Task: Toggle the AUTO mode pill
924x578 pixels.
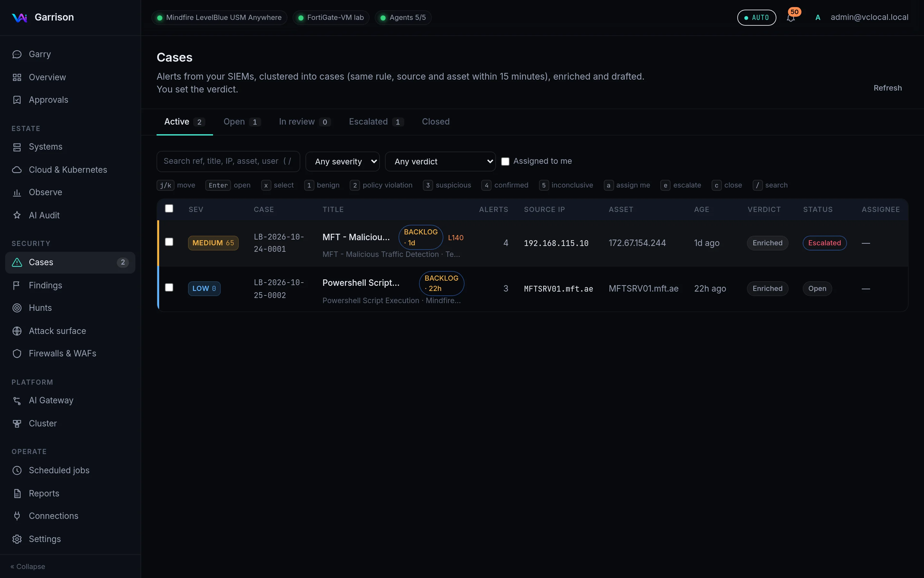Action: point(757,18)
